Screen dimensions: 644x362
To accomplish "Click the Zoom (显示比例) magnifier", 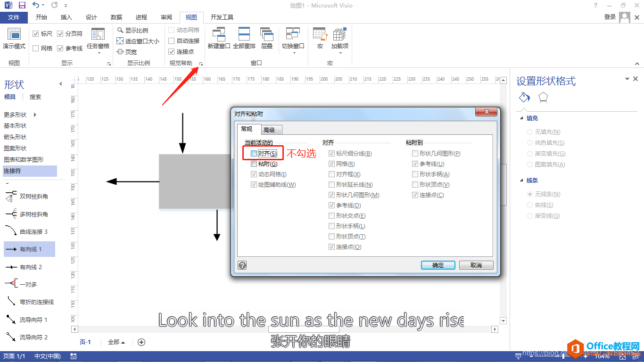I will pyautogui.click(x=121, y=30).
